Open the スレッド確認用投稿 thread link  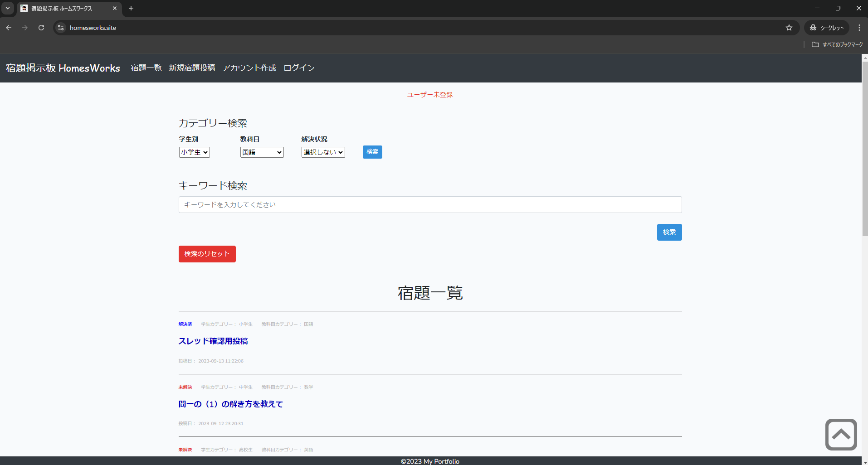click(213, 341)
